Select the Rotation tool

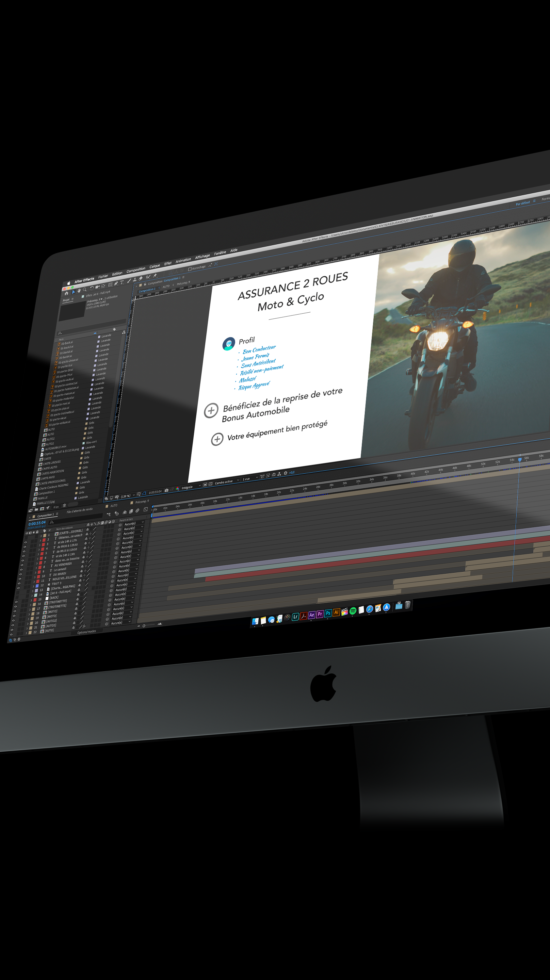pos(92,288)
